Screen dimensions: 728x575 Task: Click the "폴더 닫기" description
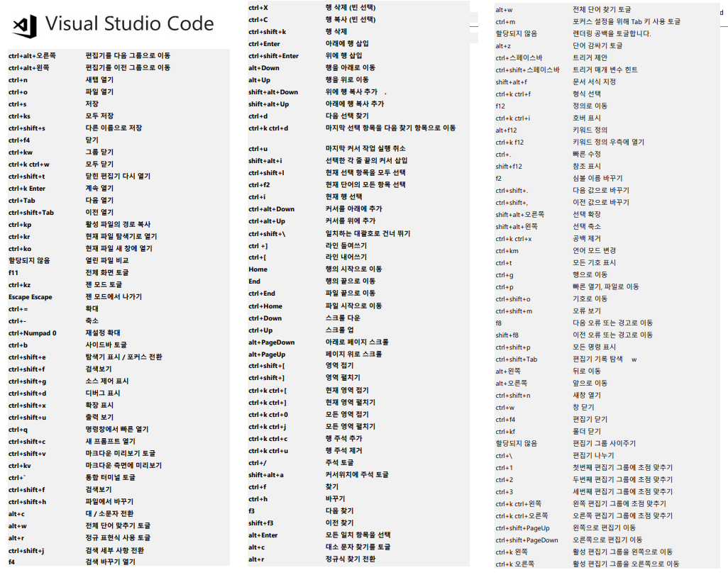[586, 431]
